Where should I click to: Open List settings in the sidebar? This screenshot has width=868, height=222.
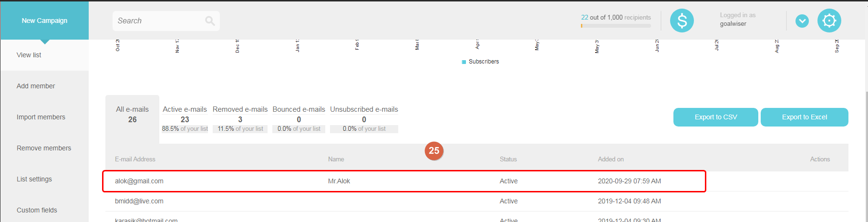(x=34, y=179)
